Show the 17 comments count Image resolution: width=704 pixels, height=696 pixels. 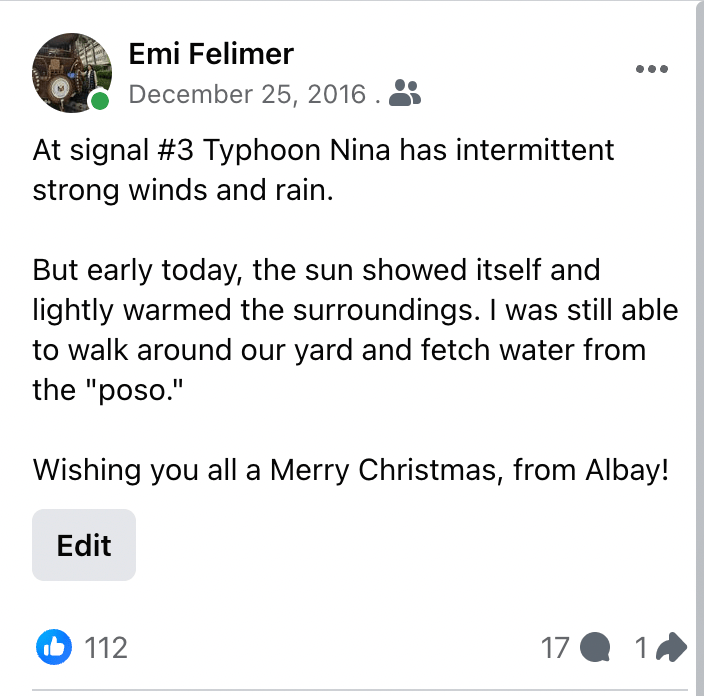[555, 648]
